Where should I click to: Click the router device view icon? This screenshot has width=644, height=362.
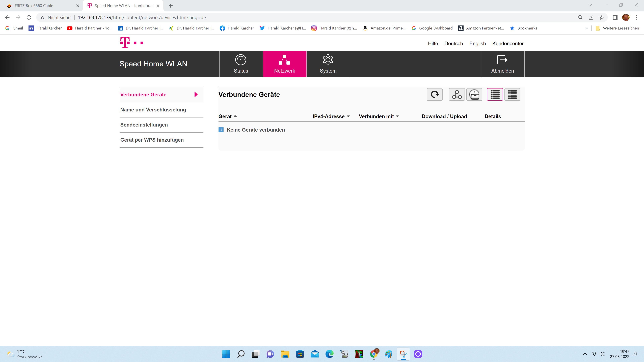[x=474, y=94]
